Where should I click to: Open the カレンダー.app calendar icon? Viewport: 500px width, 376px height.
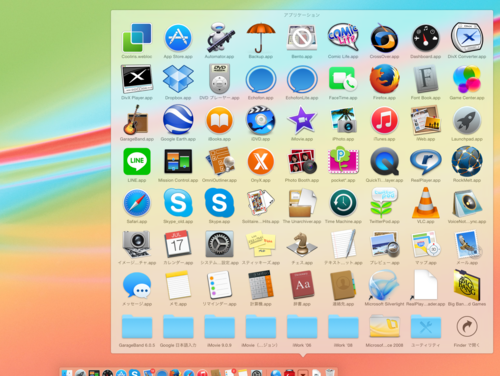(178, 244)
